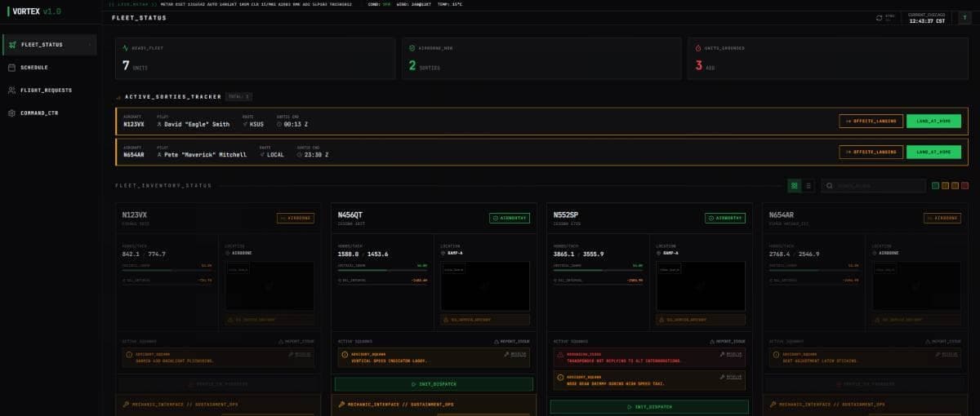The height and width of the screenshot is (416, 980).
Task: Open the Schedule menu item
Action: (x=34, y=67)
